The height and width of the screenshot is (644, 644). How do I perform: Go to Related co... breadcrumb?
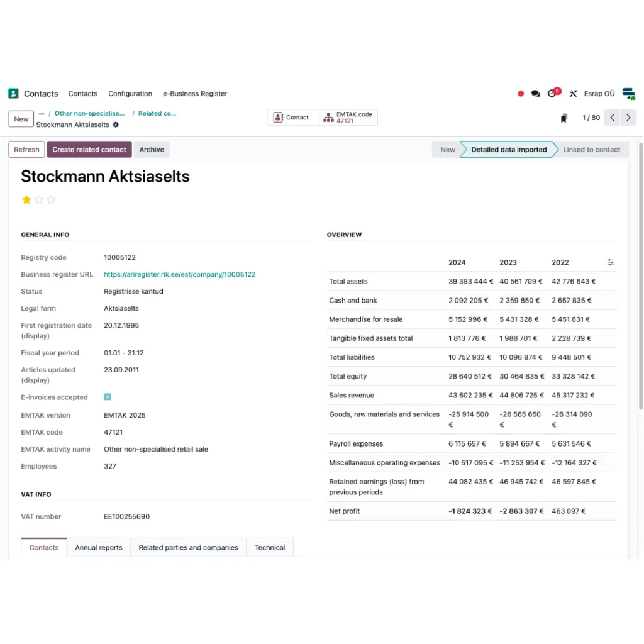pos(157,113)
